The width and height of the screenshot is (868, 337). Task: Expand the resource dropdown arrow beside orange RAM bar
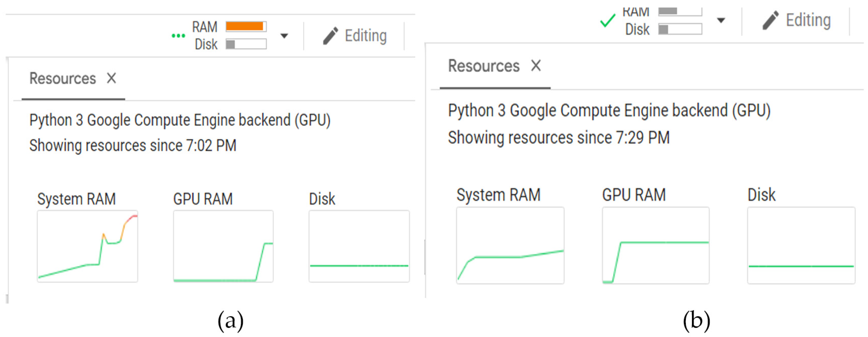point(284,36)
